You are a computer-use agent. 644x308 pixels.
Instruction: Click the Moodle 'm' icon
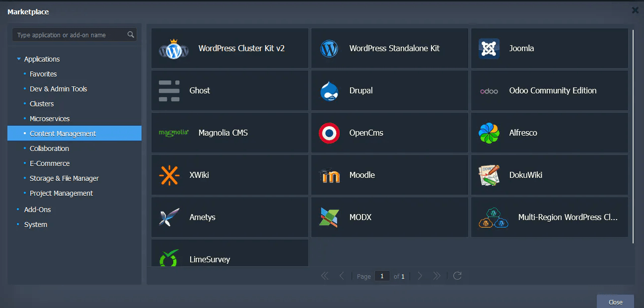(x=329, y=175)
